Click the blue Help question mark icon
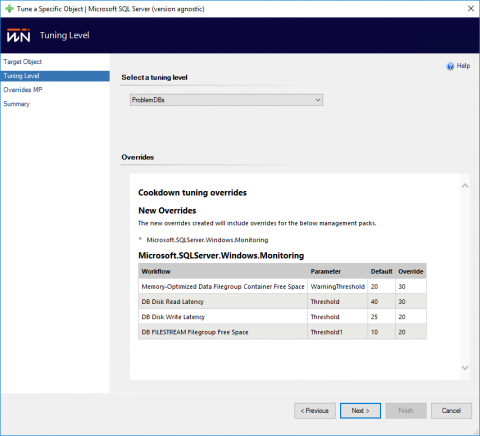Viewport: 480px width, 436px height. [450, 66]
